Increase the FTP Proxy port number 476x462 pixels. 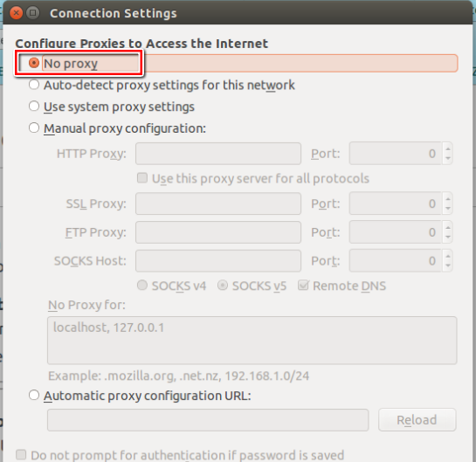[x=448, y=228]
